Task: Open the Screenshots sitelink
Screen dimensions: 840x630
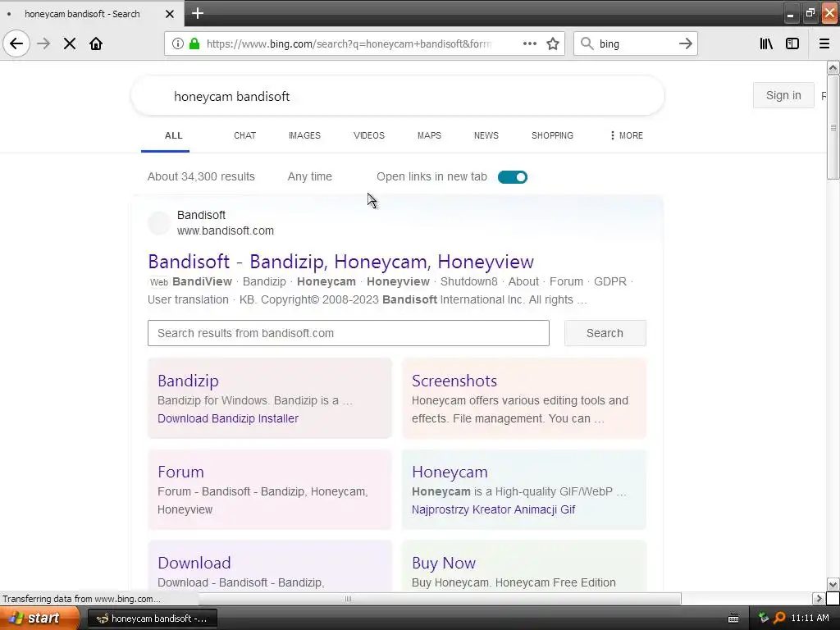Action: click(x=454, y=381)
